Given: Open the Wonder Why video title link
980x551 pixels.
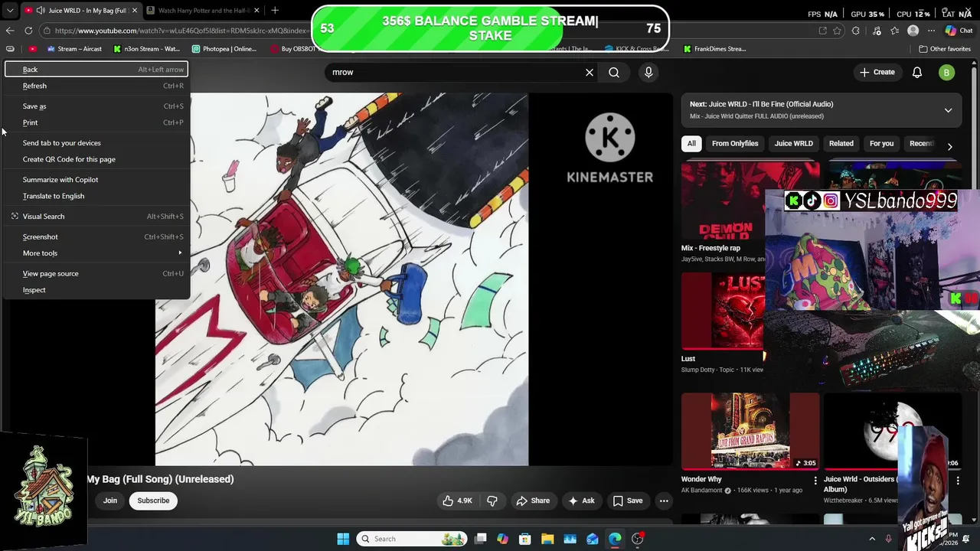Looking at the screenshot, I should click(701, 479).
